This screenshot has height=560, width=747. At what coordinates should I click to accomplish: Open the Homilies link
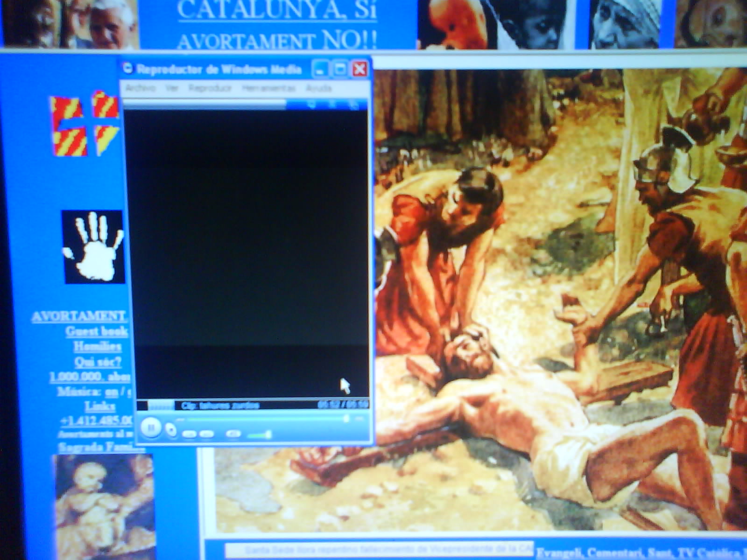coord(98,346)
